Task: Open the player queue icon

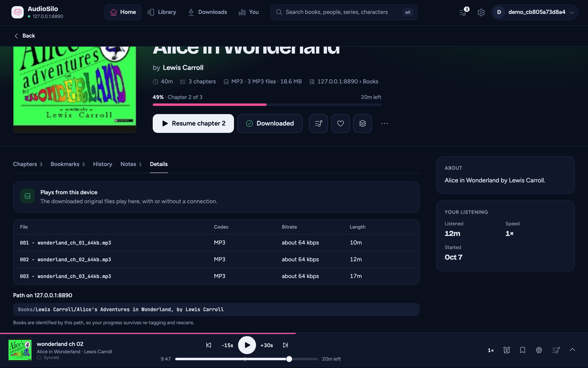Action: [556, 350]
